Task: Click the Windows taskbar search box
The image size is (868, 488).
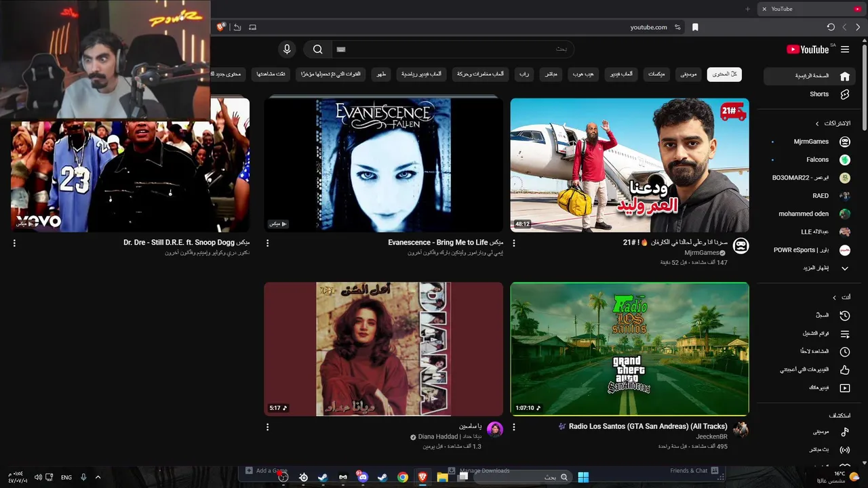Action: click(522, 477)
